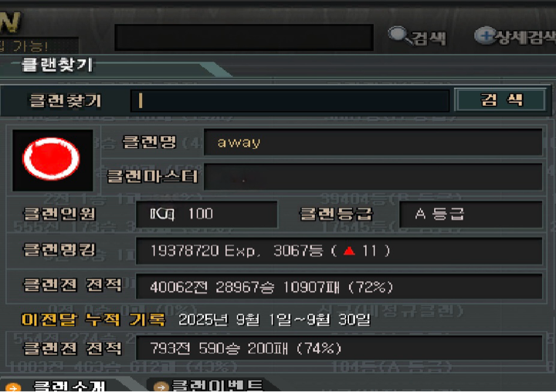Click the overall 클랜전 전적 record field

339,286
